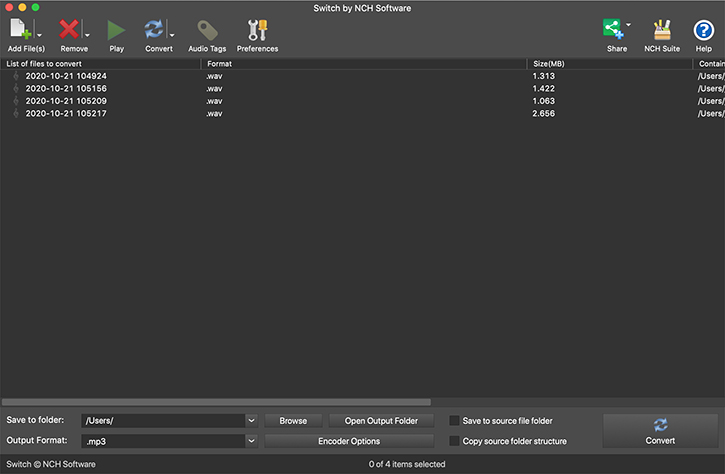725x474 pixels.
Task: Click size value 1.063
Action: (543, 101)
